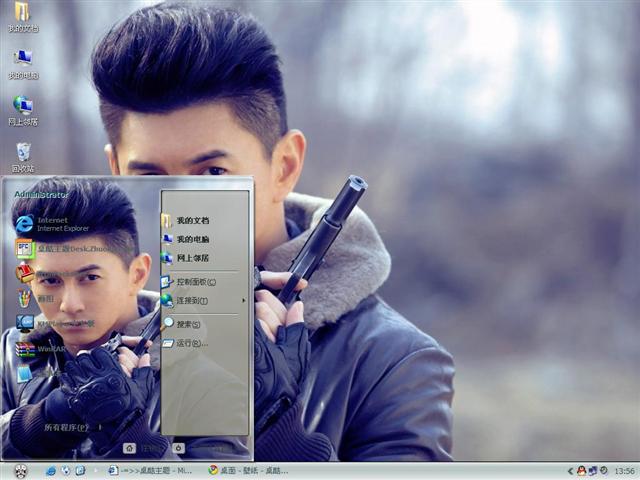
Task: Switch to 桌酷主题 browser window on taskbar
Action: tap(150, 471)
